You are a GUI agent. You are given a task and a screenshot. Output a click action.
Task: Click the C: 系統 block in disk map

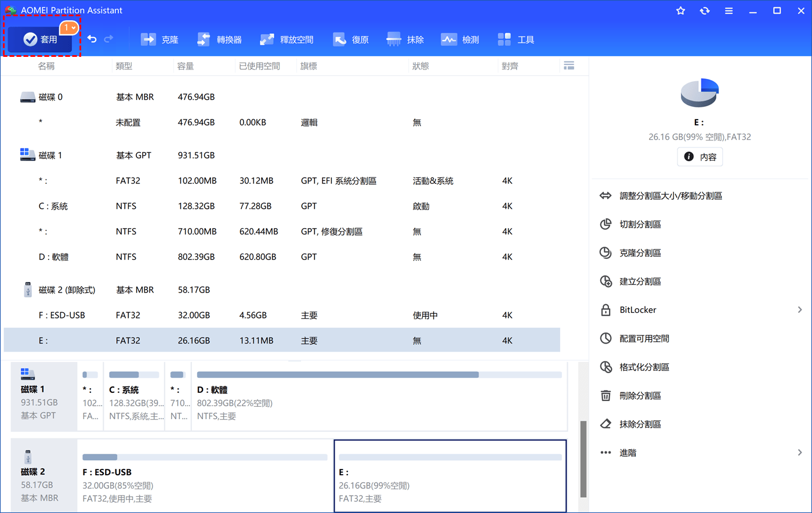pyautogui.click(x=134, y=396)
